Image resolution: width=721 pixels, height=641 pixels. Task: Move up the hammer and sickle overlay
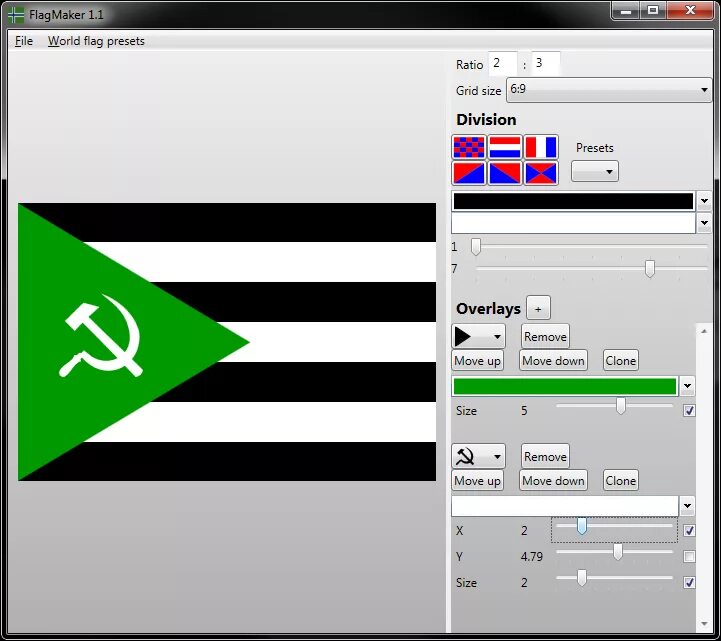pyautogui.click(x=477, y=481)
